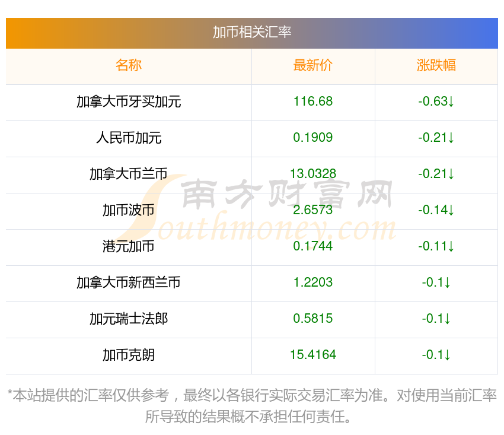The height and width of the screenshot is (435, 504).
Task: Click the price 2.6573
Action: click(312, 210)
